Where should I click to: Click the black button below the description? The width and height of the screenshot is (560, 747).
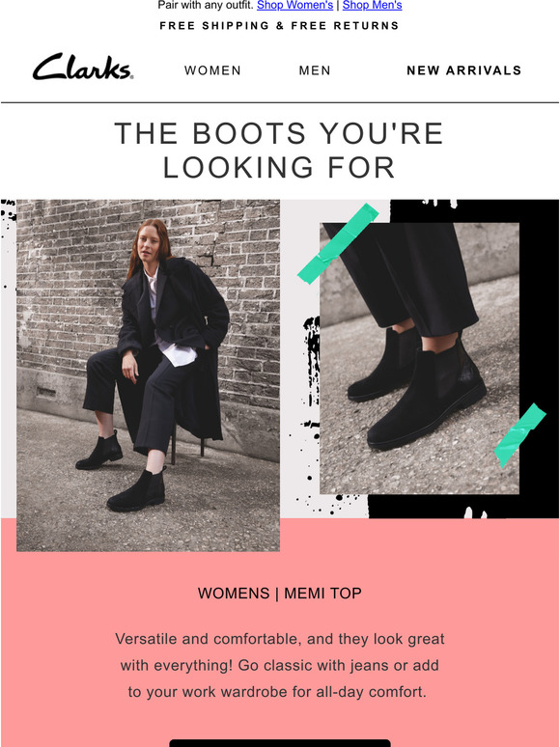[x=280, y=743]
